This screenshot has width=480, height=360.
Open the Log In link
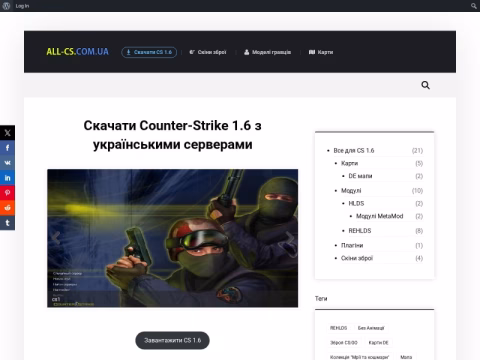click(x=22, y=6)
